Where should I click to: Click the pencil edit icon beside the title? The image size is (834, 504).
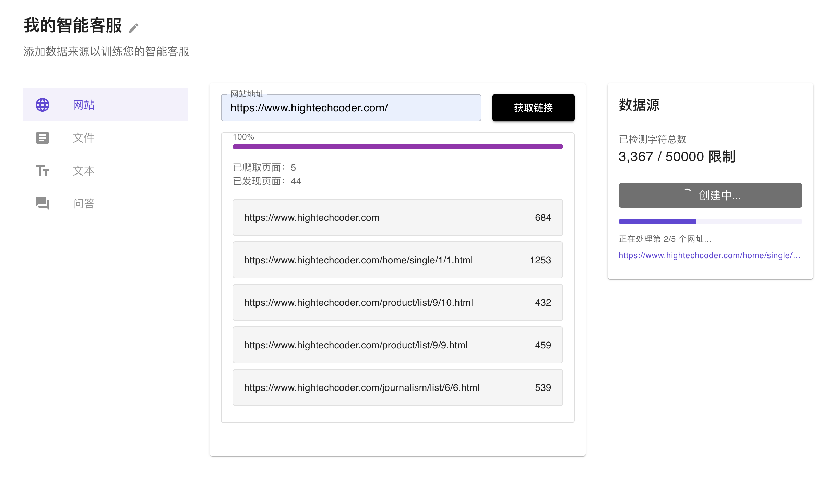point(134,28)
